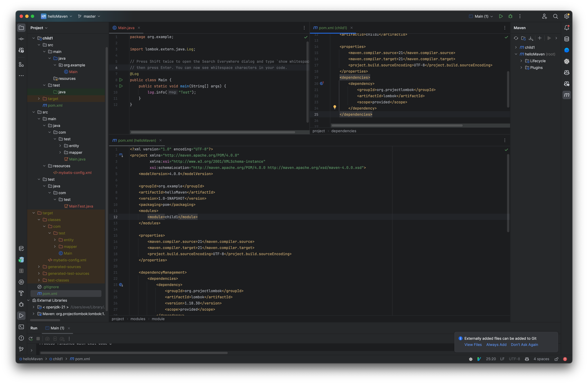Collapse the child1 folder in project tree
Screen dimensions: 588x384
(34, 38)
